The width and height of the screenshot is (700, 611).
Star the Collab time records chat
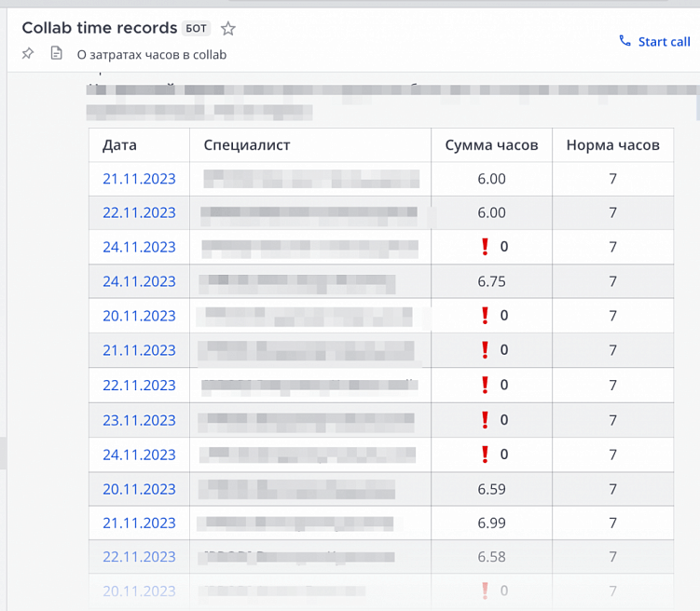pyautogui.click(x=228, y=29)
